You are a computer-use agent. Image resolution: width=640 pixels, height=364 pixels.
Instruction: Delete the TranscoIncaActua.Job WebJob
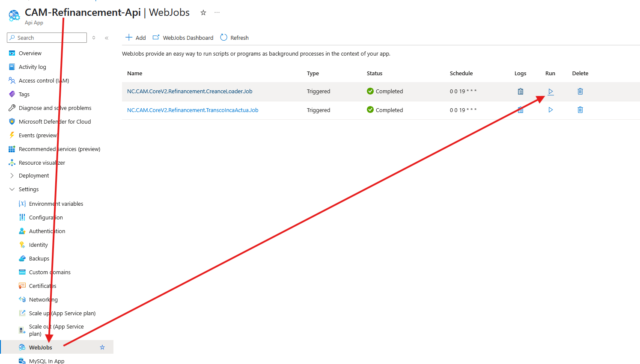click(x=580, y=110)
